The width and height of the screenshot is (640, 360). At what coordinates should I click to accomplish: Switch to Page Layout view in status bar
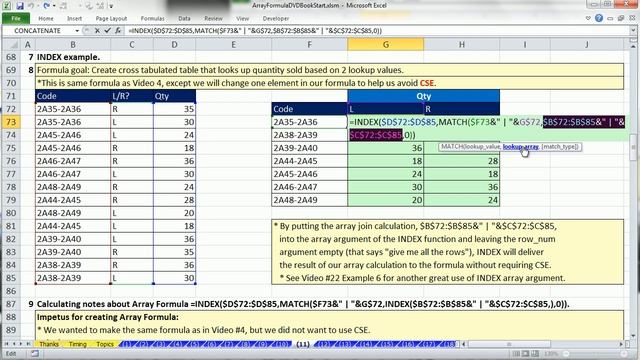[526, 353]
